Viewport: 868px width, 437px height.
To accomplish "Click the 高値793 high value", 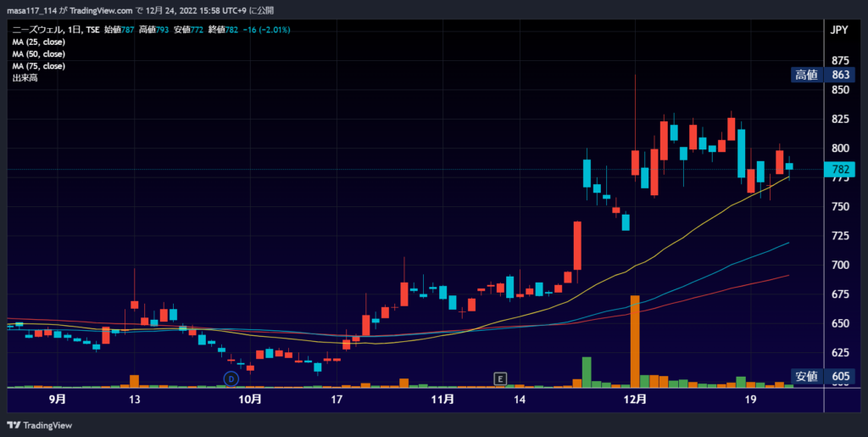I will (154, 30).
